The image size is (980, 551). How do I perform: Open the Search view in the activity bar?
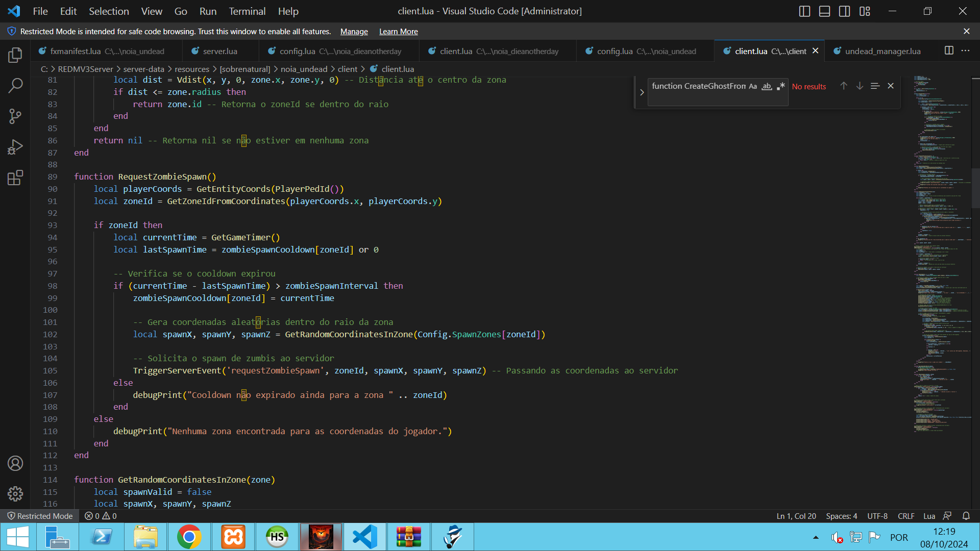[x=15, y=86]
